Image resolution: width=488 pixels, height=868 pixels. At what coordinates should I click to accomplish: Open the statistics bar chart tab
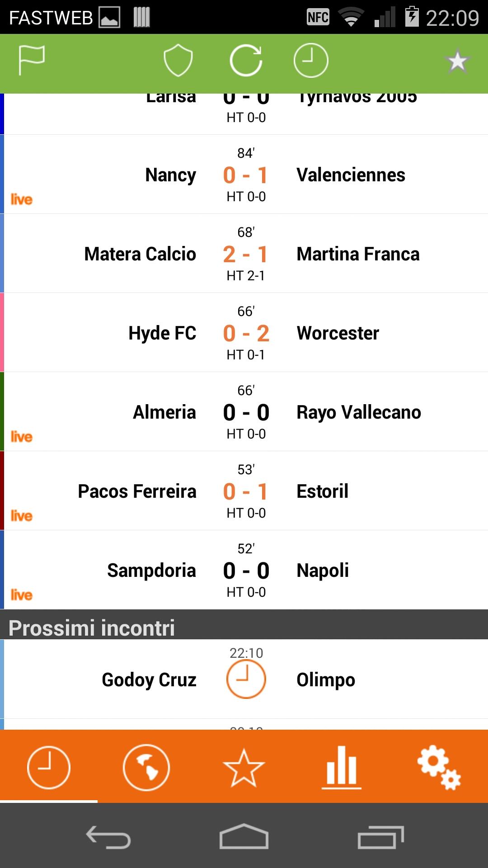point(342,767)
